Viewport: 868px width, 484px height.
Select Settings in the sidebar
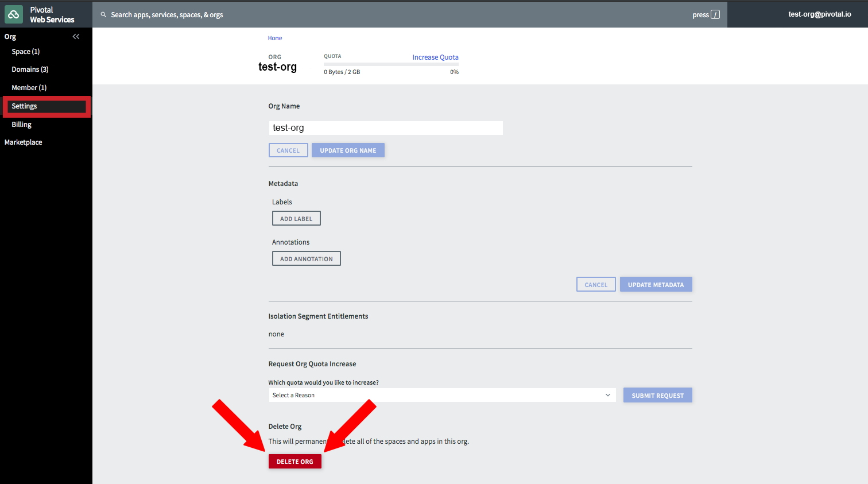pyautogui.click(x=24, y=106)
